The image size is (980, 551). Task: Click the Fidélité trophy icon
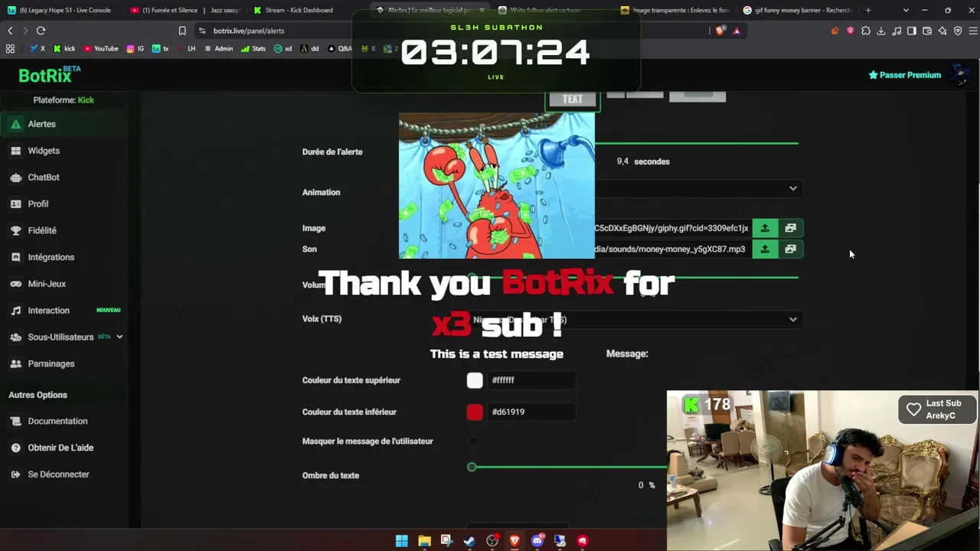click(15, 230)
